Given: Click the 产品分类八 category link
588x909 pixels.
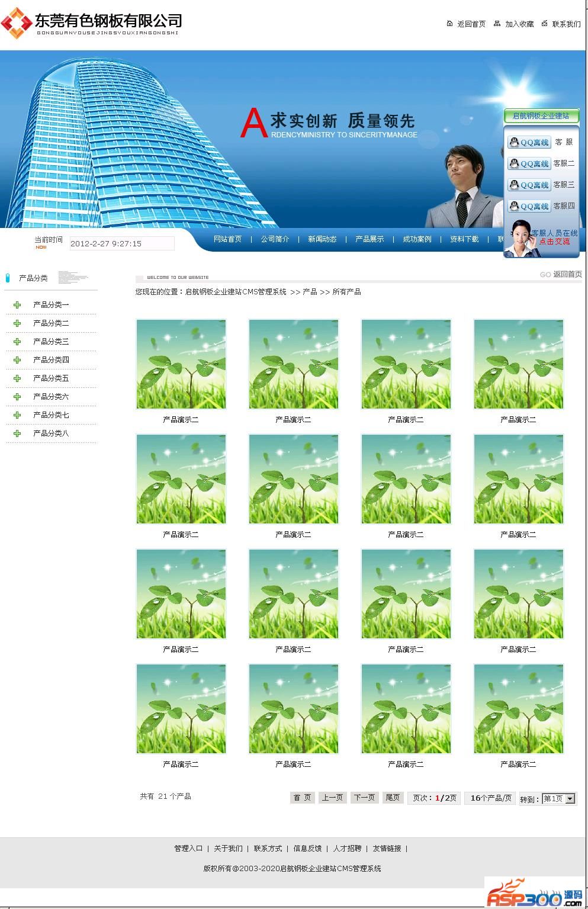Looking at the screenshot, I should tap(51, 433).
